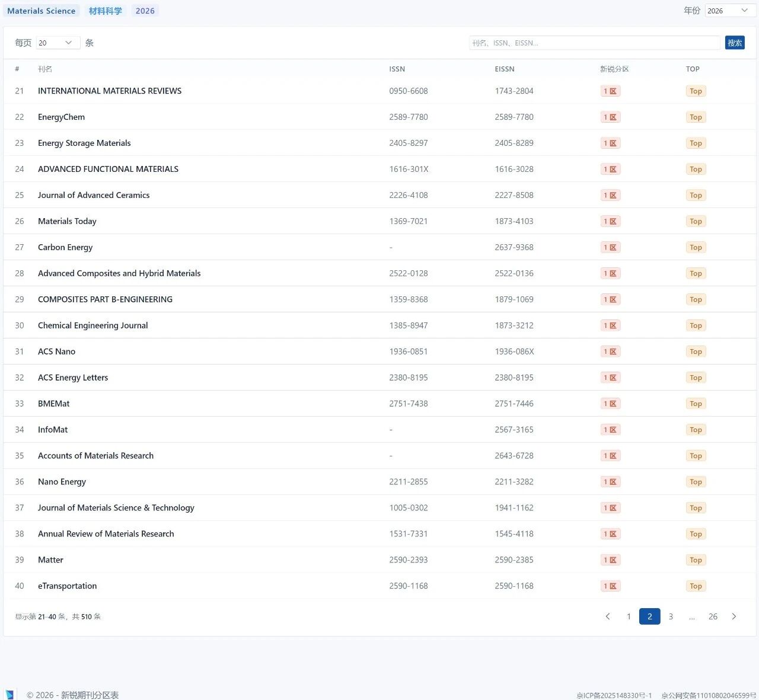
Task: Expand the pagination ellipsis for more pages
Action: (x=691, y=616)
